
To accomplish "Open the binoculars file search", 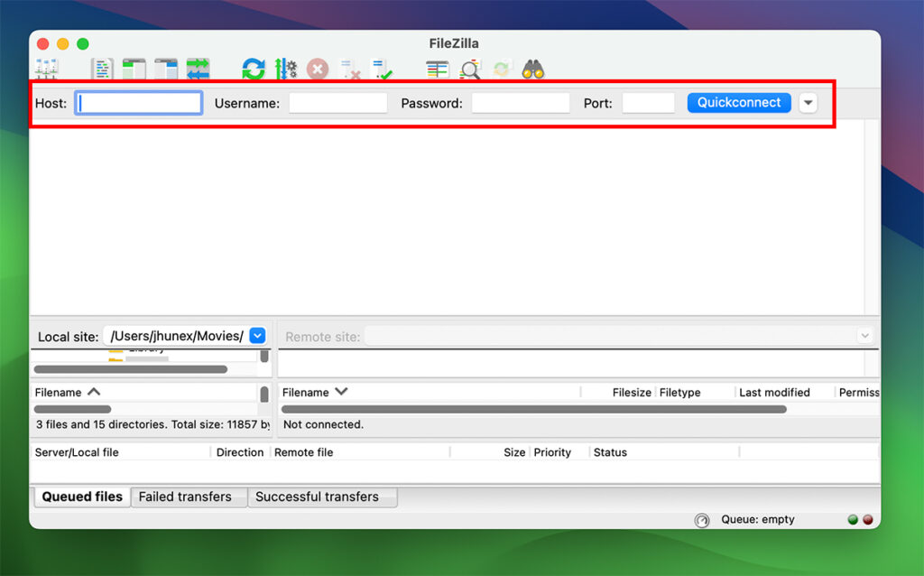I will pos(533,69).
